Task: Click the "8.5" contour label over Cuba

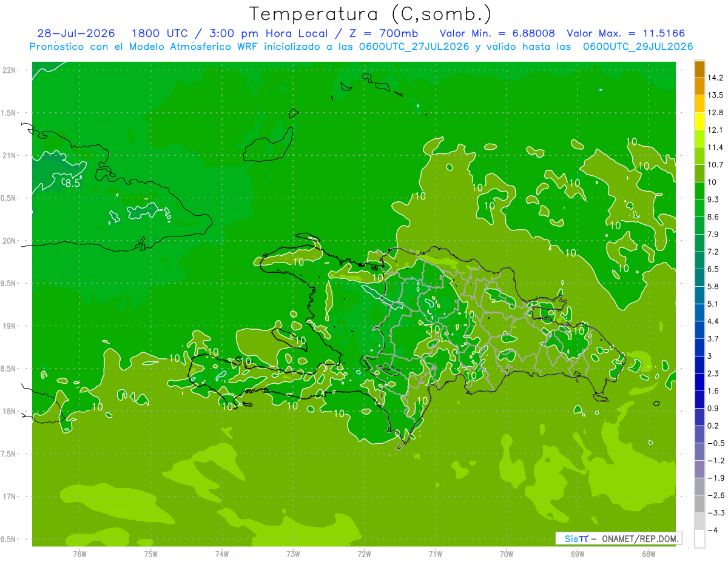Action: 73,182
